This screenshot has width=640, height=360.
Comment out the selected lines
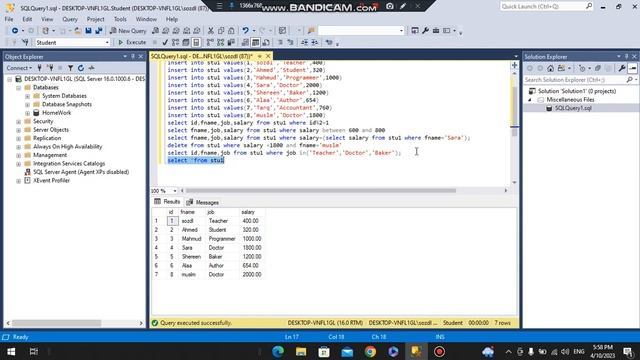coord(280,42)
